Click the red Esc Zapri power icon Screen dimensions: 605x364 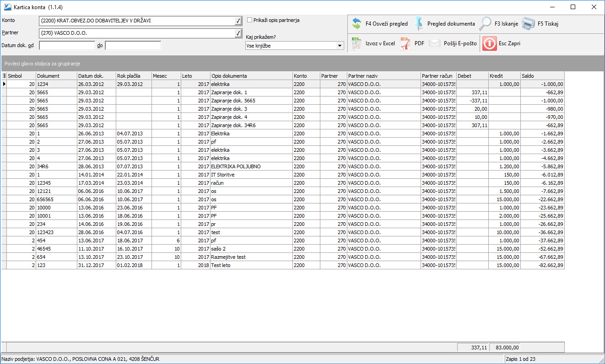coord(489,43)
